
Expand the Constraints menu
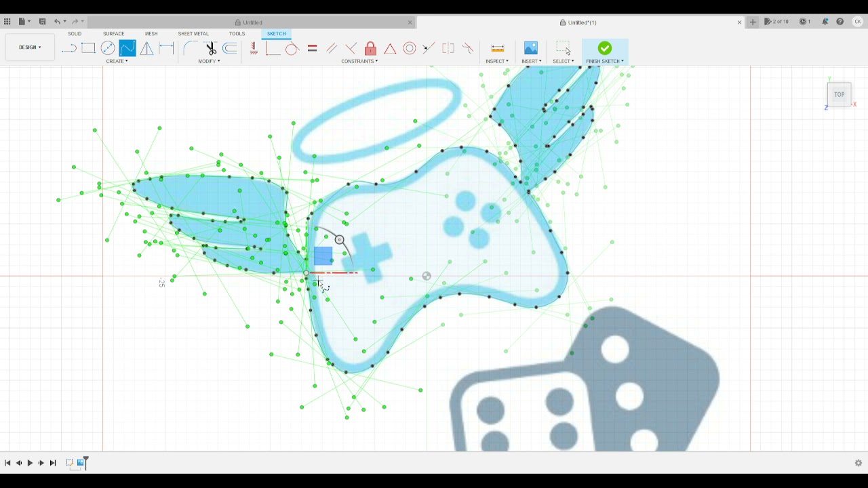tap(359, 61)
